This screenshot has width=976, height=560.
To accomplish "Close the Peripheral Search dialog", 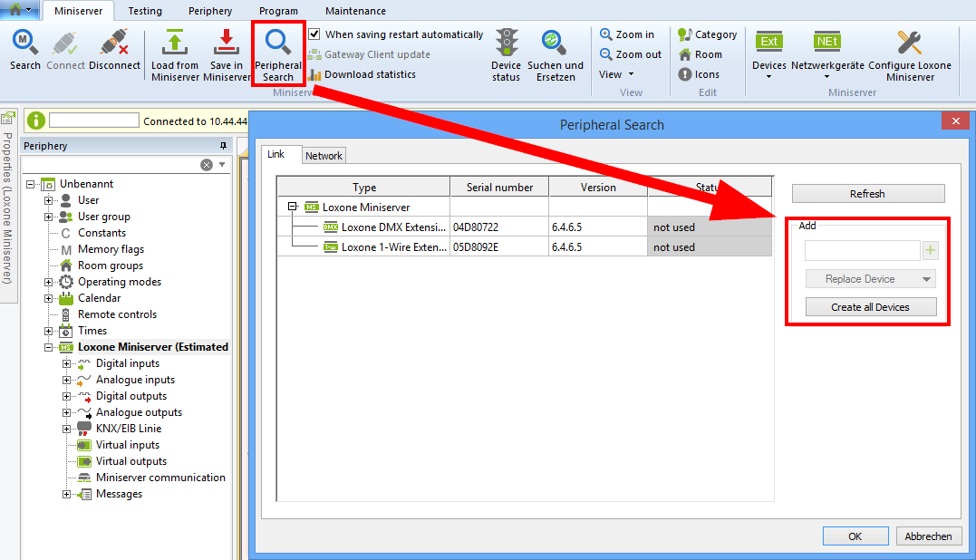I will coord(955,121).
